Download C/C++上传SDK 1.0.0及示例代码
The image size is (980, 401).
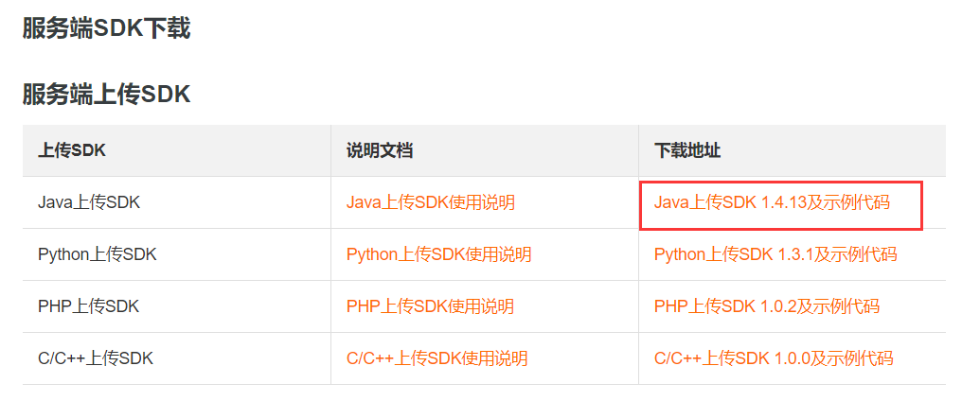(773, 358)
